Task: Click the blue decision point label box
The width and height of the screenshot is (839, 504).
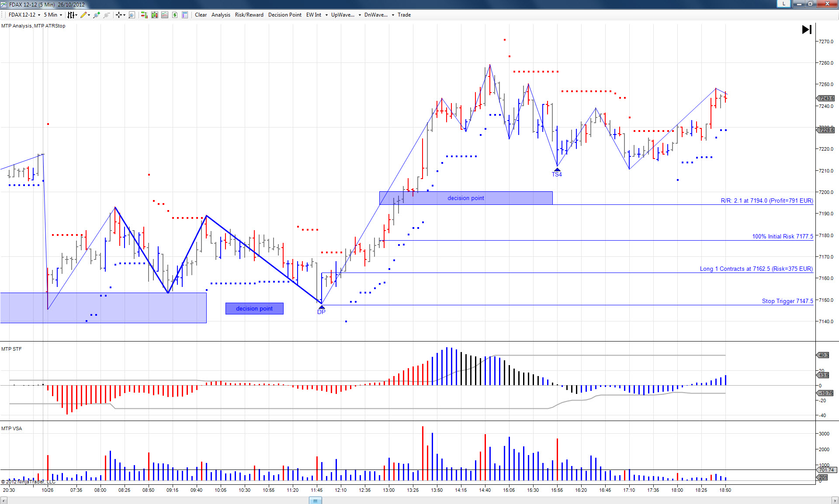Action: click(x=254, y=308)
